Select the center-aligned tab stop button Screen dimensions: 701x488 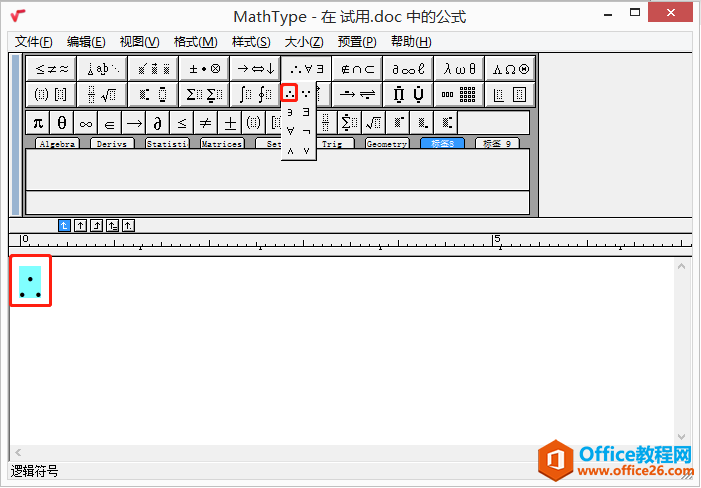click(x=81, y=225)
